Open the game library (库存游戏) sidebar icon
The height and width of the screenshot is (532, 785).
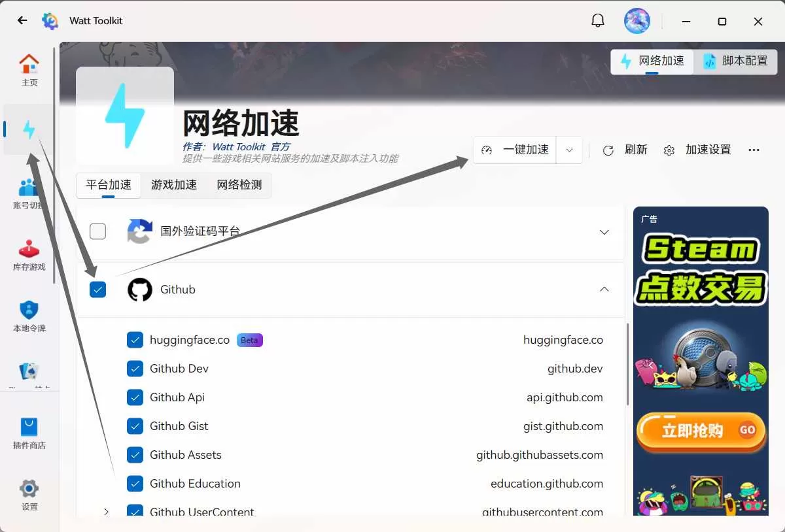[29, 256]
